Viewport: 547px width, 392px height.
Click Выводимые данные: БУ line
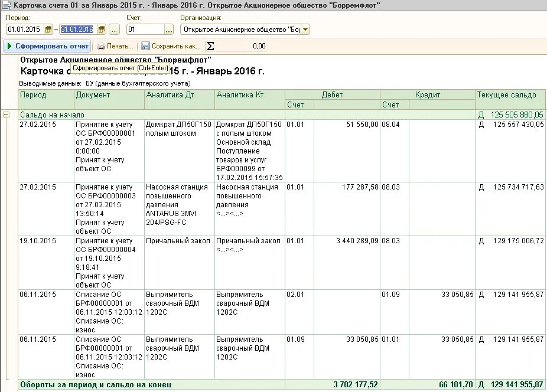(105, 84)
